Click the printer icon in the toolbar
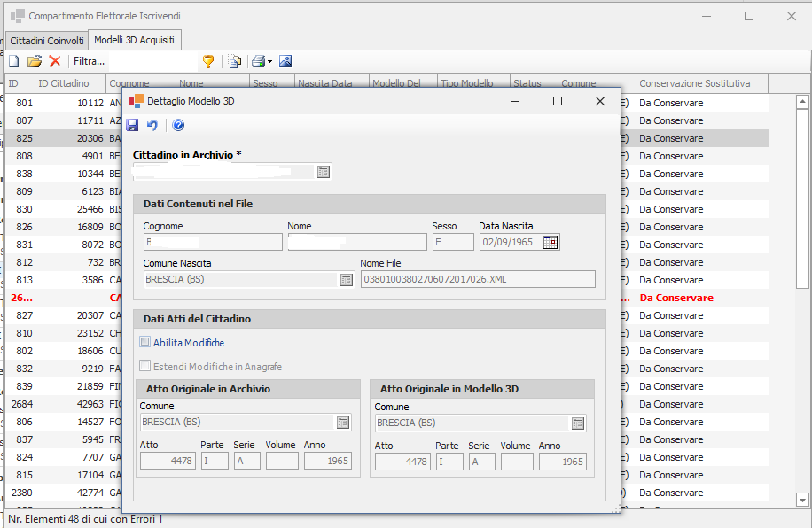The width and height of the screenshot is (812, 528). (258, 61)
